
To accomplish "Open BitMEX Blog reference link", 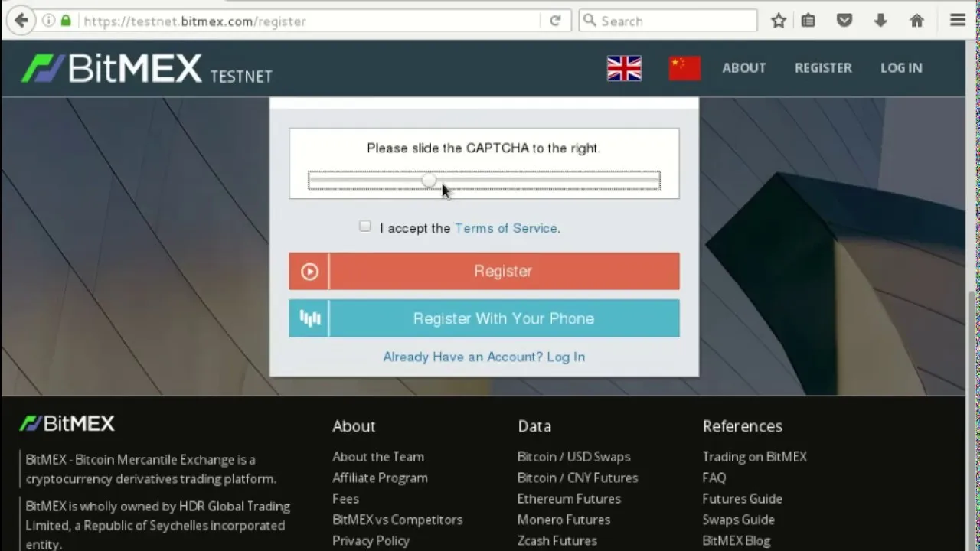I will pos(737,540).
